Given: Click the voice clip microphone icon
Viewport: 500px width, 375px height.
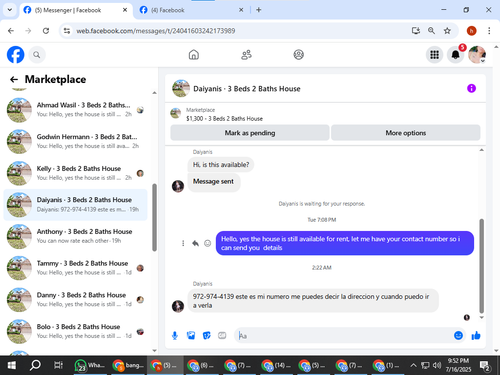Looking at the screenshot, I should coord(175,336).
